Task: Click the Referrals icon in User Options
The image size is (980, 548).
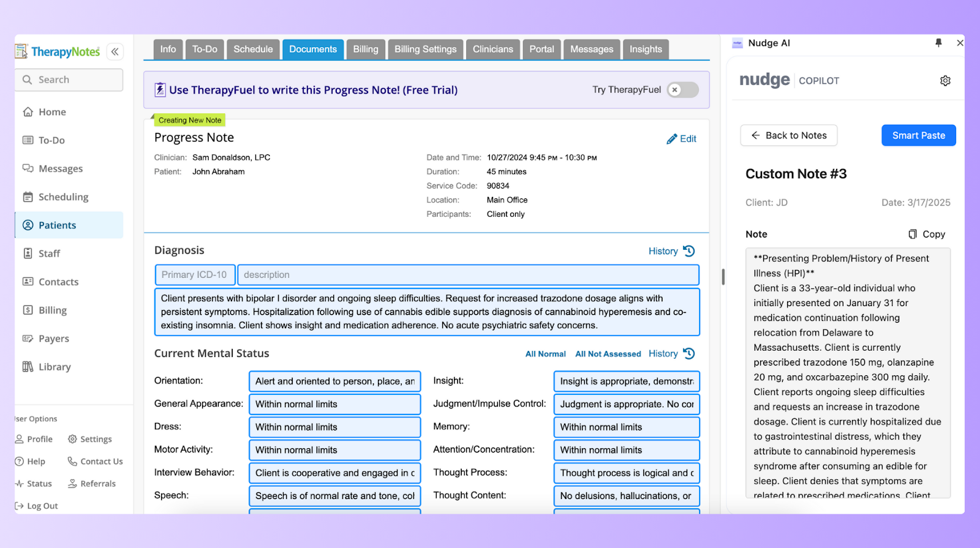Action: (72, 484)
